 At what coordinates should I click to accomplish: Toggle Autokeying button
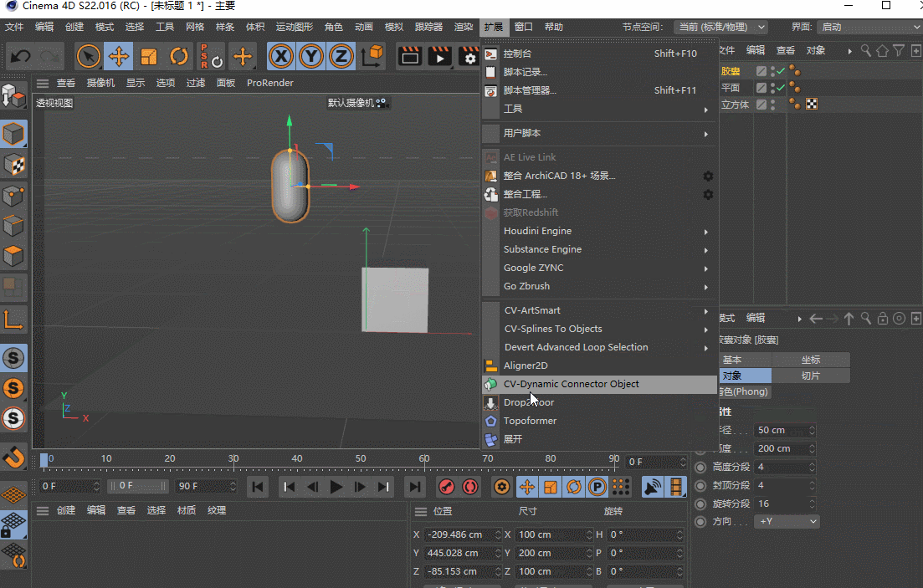(x=469, y=487)
